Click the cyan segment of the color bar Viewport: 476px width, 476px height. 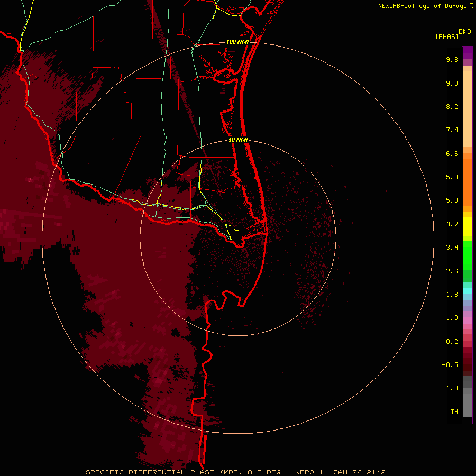467,291
